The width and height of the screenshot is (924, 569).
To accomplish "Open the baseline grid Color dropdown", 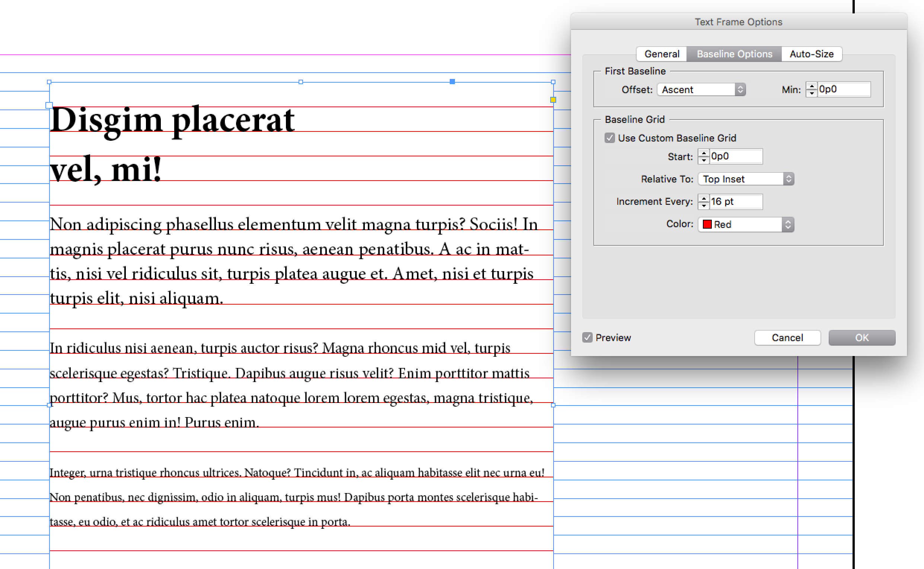I will pos(746,225).
